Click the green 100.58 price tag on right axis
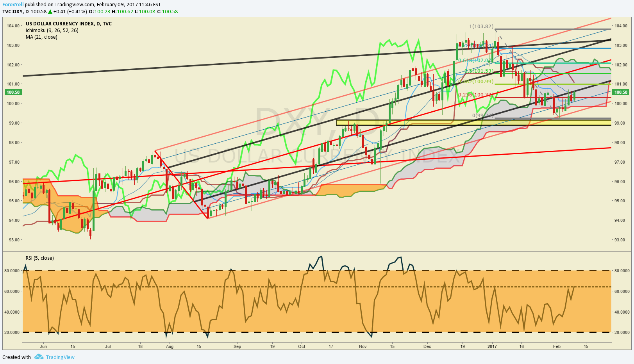 point(621,92)
